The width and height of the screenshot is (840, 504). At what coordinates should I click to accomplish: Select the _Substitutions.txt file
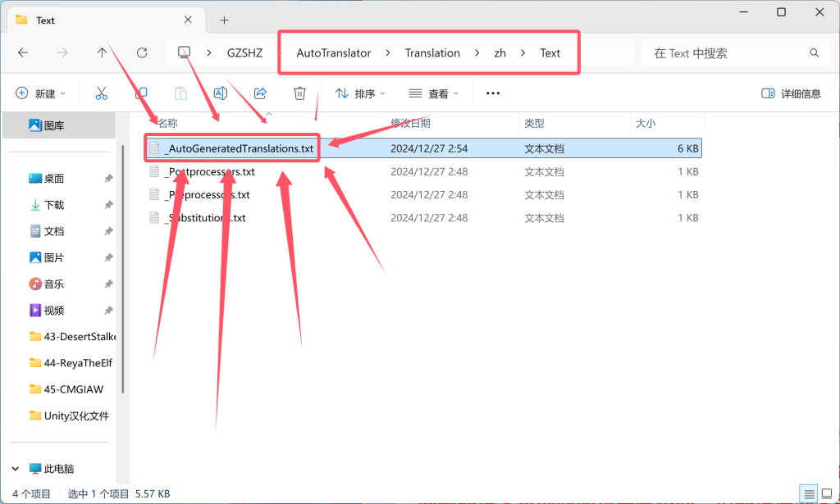coord(205,218)
